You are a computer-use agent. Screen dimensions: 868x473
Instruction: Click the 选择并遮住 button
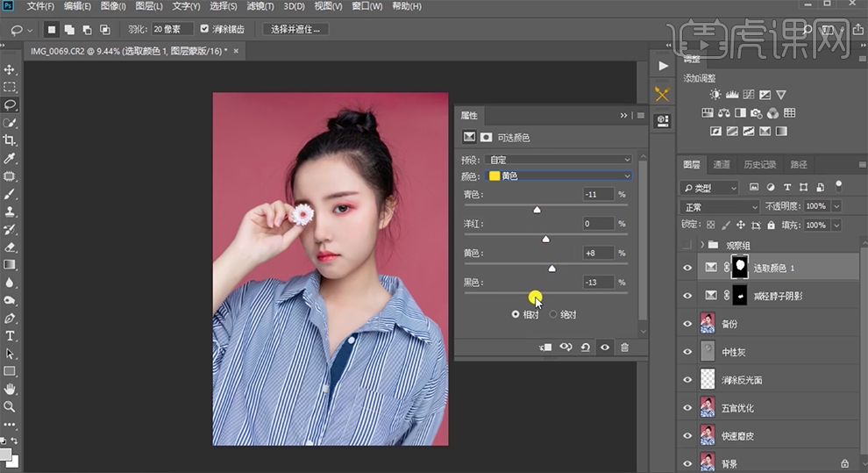pyautogui.click(x=295, y=29)
